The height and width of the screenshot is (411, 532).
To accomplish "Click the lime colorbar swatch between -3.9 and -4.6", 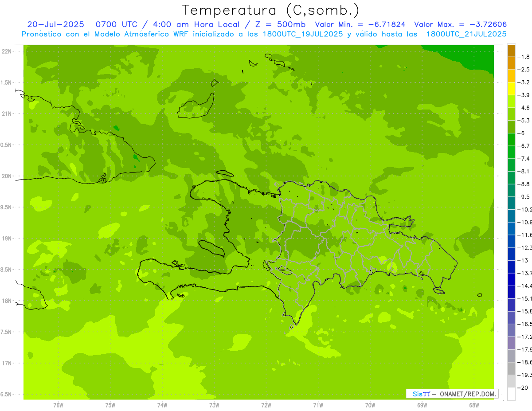I will point(511,102).
